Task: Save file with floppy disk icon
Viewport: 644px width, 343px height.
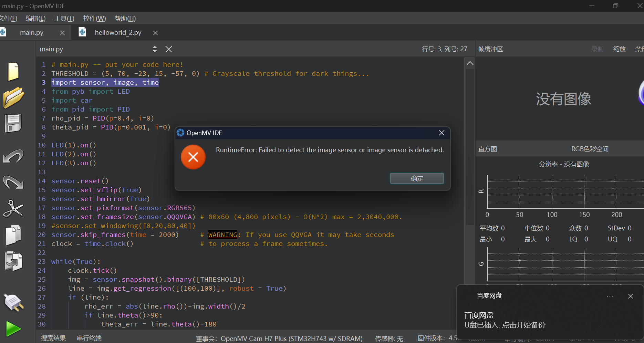Action: pyautogui.click(x=13, y=123)
